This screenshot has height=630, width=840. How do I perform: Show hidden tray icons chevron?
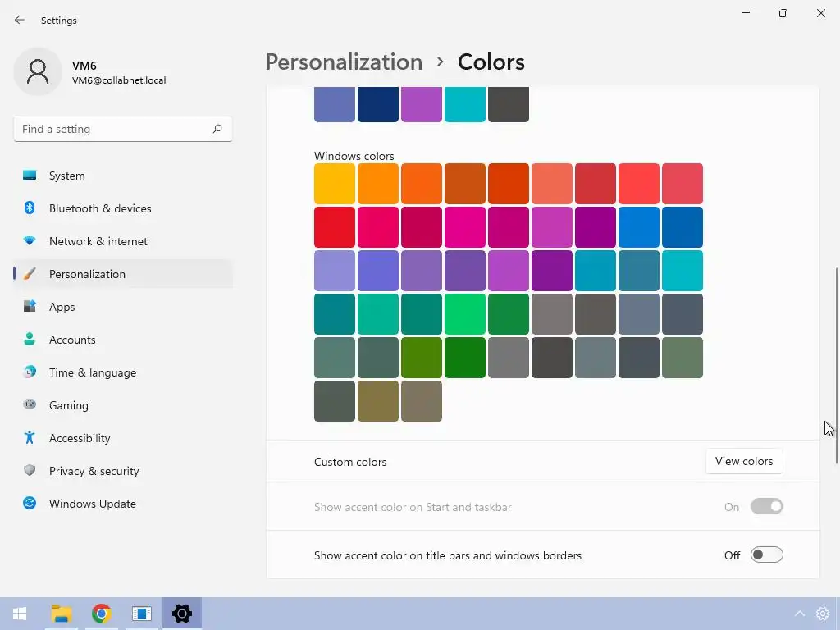[x=799, y=614]
